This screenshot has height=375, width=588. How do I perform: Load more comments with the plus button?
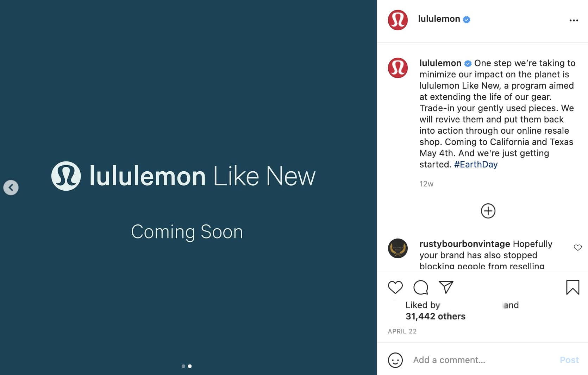click(488, 211)
